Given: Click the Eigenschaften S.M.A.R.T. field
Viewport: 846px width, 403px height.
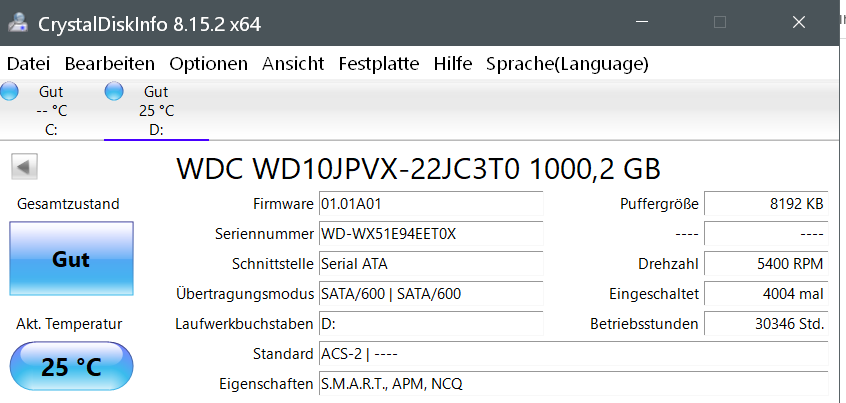Looking at the screenshot, I should tap(572, 384).
